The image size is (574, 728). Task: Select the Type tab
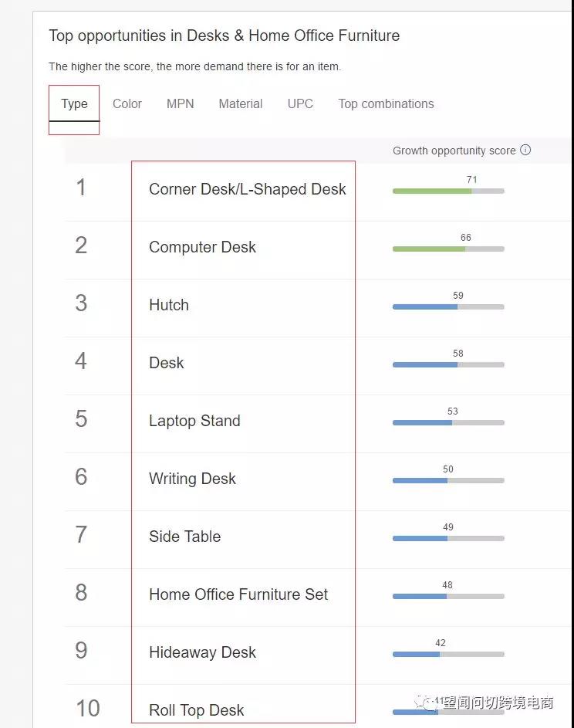(74, 104)
